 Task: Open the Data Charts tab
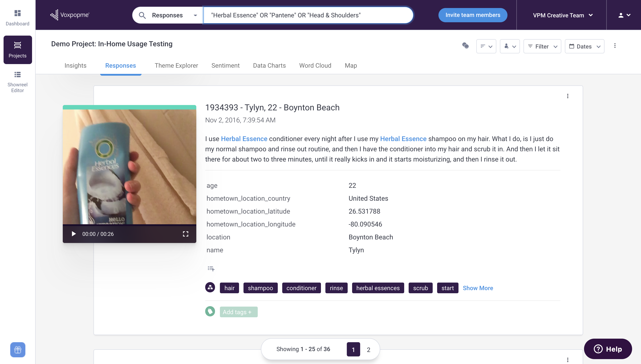[x=269, y=65]
